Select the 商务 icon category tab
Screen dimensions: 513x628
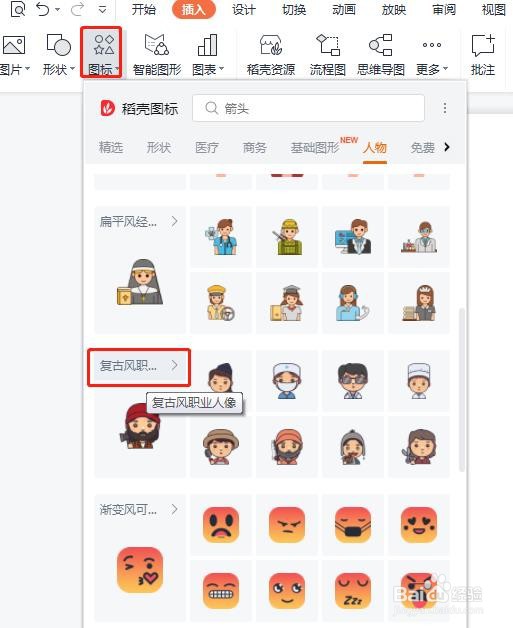coord(255,147)
